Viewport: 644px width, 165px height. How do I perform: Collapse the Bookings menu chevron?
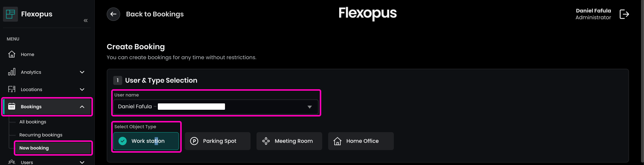(82, 107)
